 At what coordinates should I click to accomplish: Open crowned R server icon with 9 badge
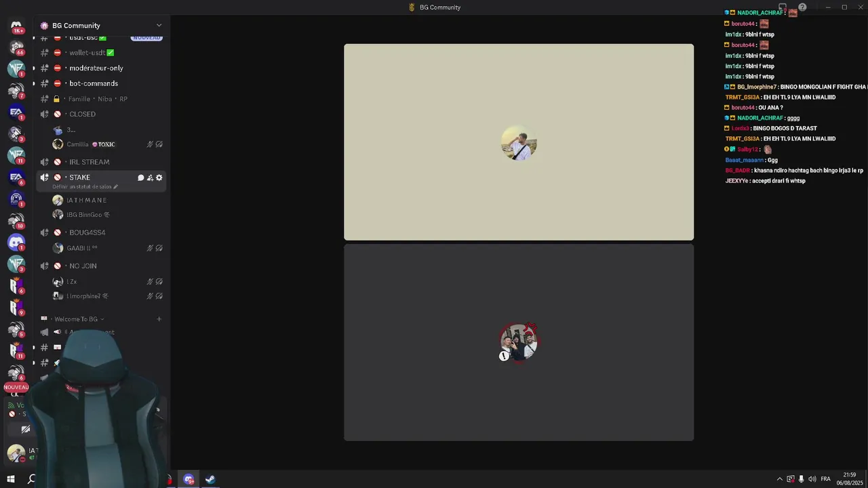pyautogui.click(x=16, y=307)
